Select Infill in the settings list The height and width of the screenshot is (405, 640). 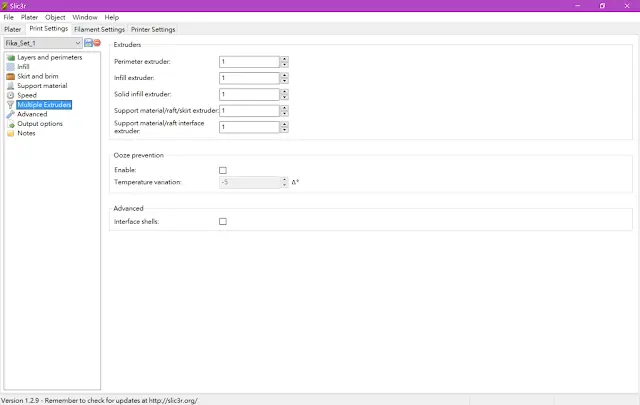pyautogui.click(x=23, y=67)
